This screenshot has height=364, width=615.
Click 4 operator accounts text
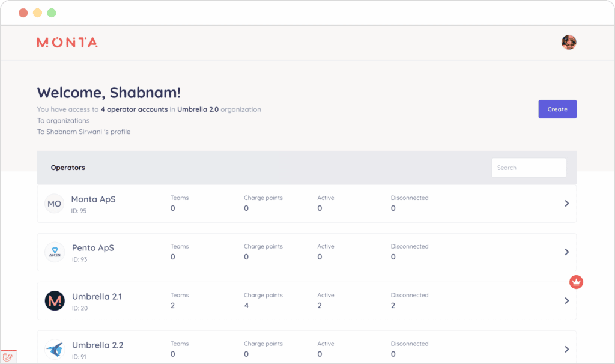134,109
